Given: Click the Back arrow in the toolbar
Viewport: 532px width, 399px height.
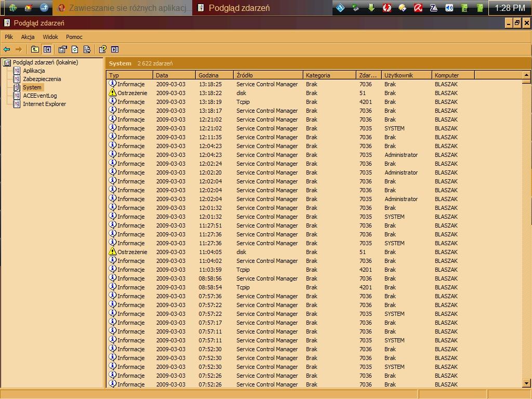Looking at the screenshot, I should [7, 49].
